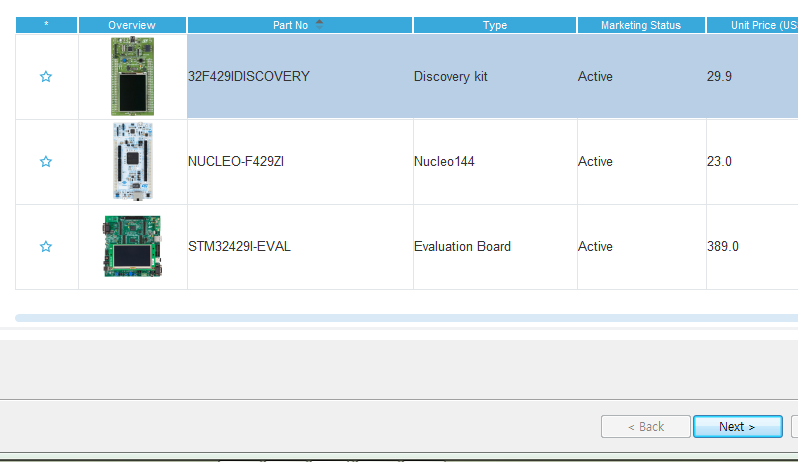Viewport: 798px width, 462px height.
Task: Open the 32F429IDISCOVERY board thumbnail
Action: click(x=132, y=76)
